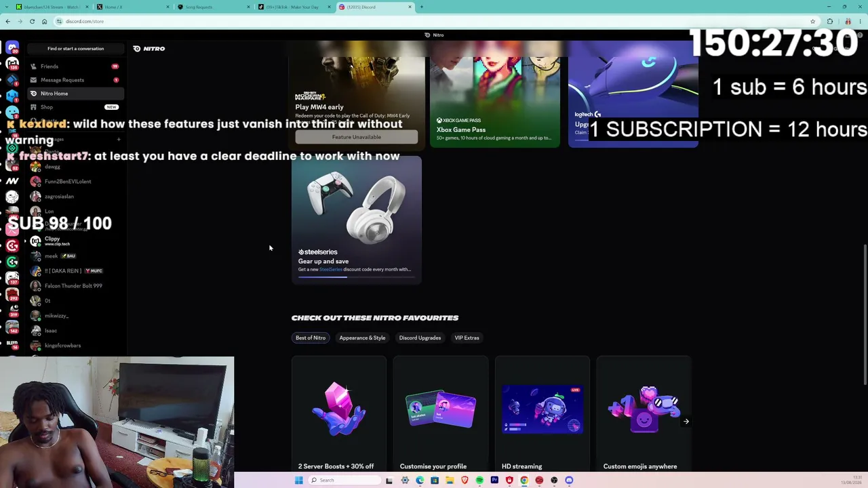Create a new DM with plus icon
This screenshot has height=488, width=868.
tap(119, 140)
